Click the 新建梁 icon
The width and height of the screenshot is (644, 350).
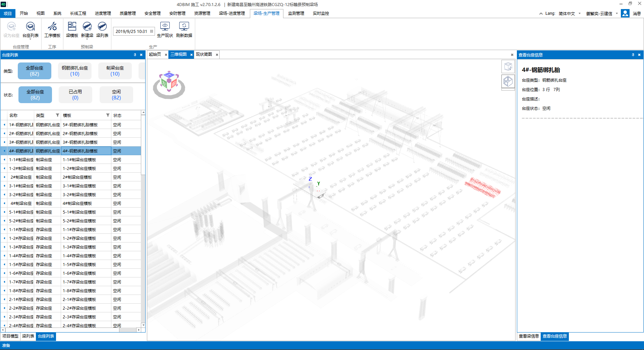pyautogui.click(x=87, y=29)
